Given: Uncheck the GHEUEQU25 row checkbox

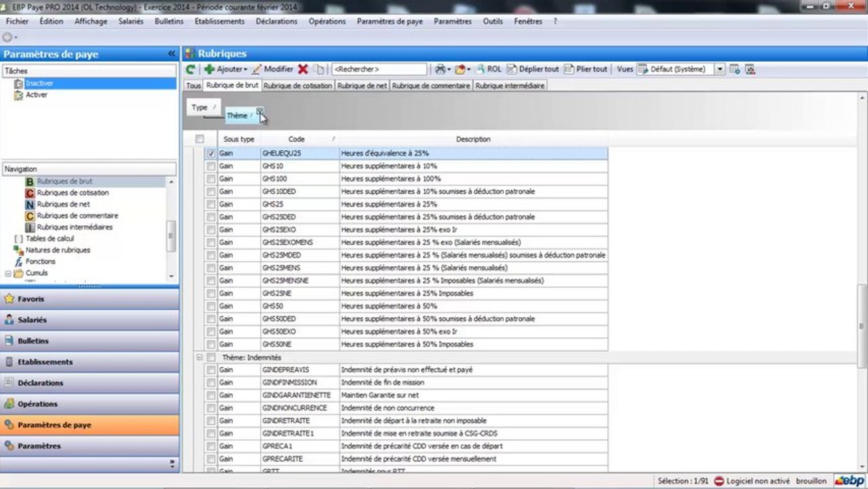Looking at the screenshot, I should (x=211, y=154).
